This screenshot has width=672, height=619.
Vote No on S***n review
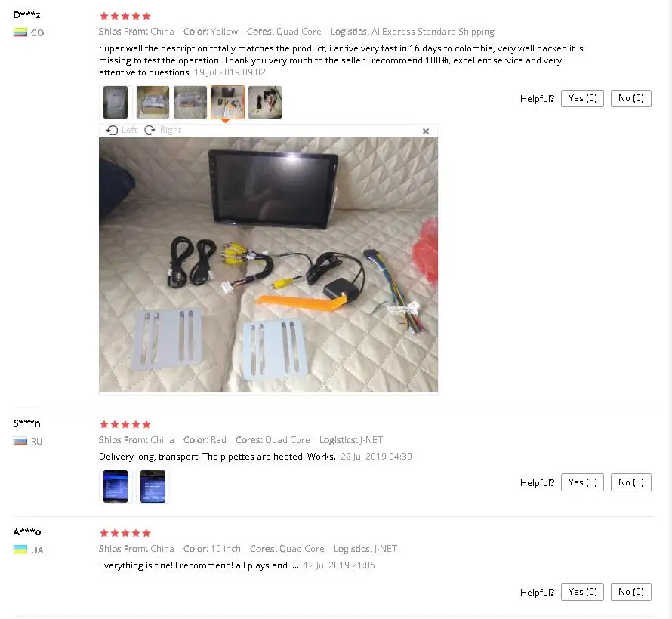click(631, 482)
